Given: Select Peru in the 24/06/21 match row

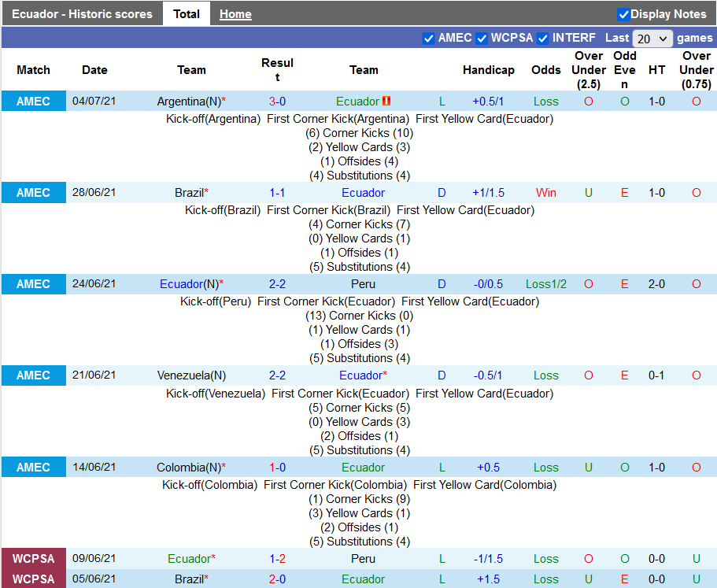Looking at the screenshot, I should (x=364, y=284).
